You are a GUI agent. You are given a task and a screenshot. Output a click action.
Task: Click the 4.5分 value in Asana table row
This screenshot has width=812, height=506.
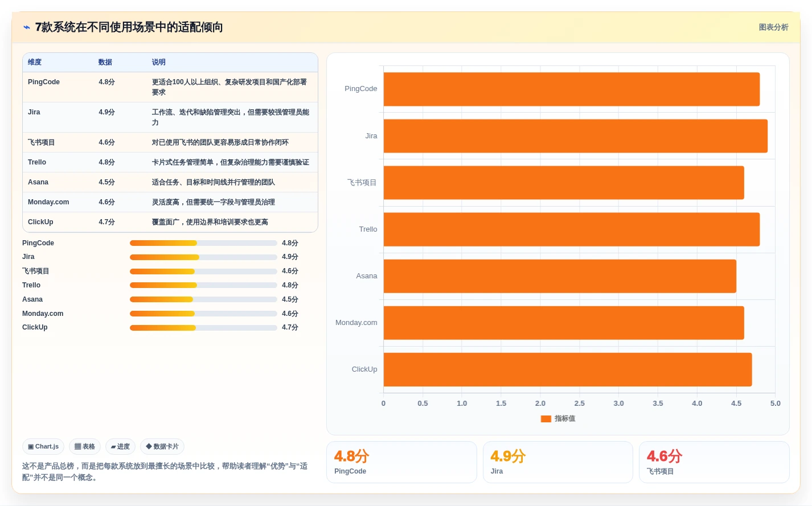pos(106,182)
